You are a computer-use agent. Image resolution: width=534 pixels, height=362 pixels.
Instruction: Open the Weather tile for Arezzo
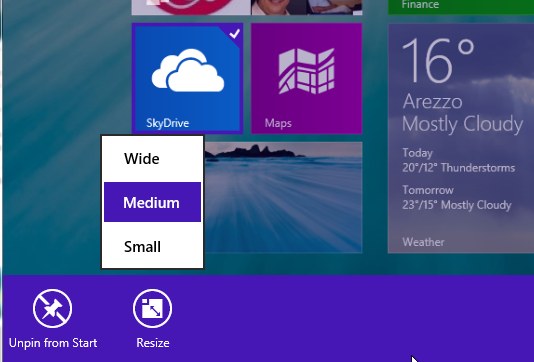(461, 139)
